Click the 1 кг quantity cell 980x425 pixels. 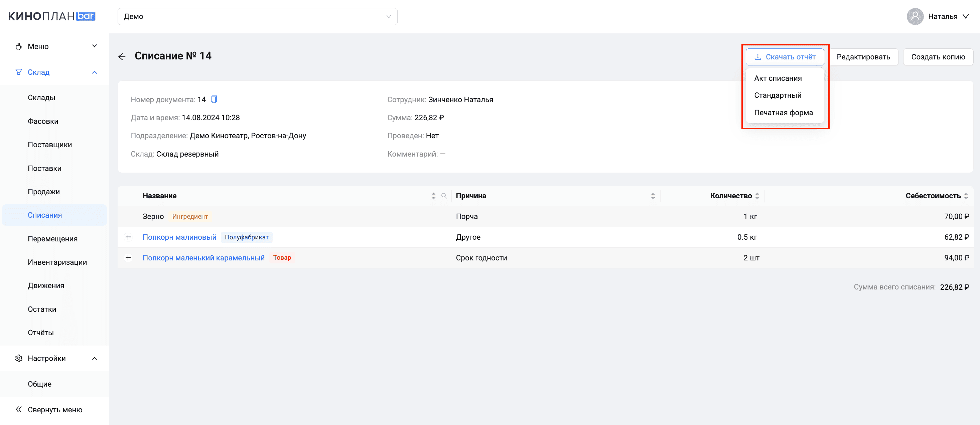click(750, 216)
